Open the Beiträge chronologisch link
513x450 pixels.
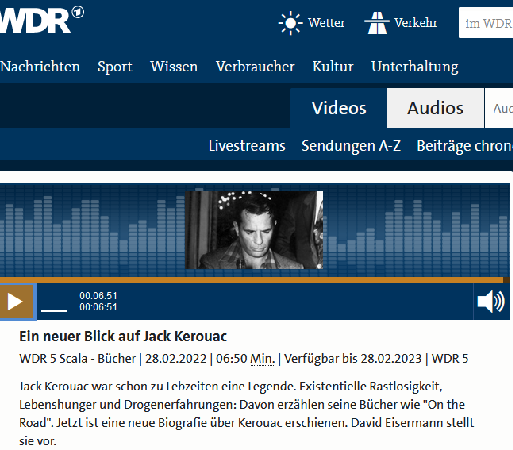tap(465, 146)
